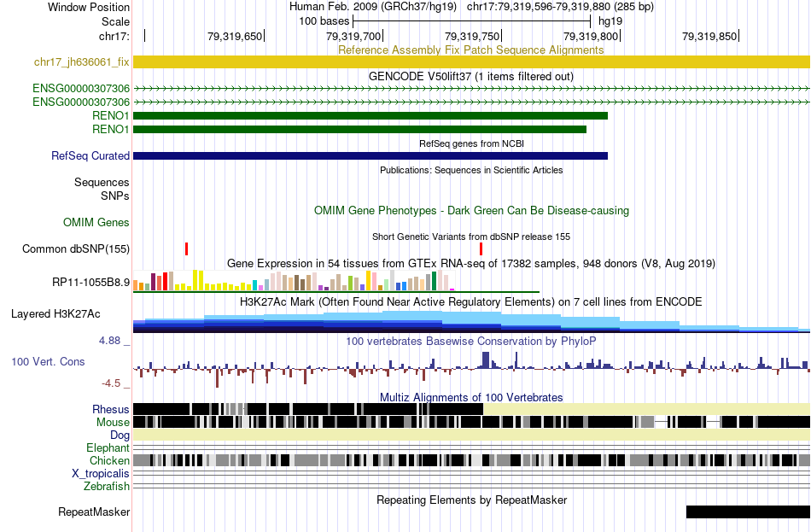This screenshot has width=811, height=532.
Task: Click the 79,319,650 ruler position
Action: [x=235, y=36]
